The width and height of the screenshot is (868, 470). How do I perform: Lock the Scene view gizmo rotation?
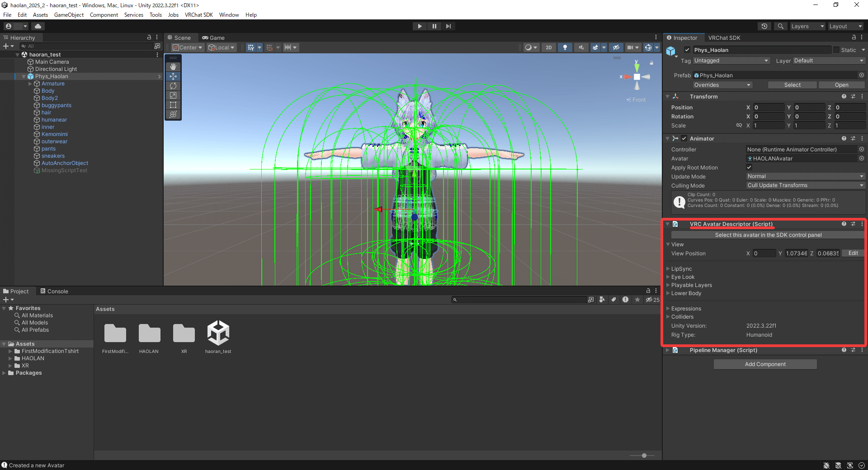pyautogui.click(x=651, y=63)
